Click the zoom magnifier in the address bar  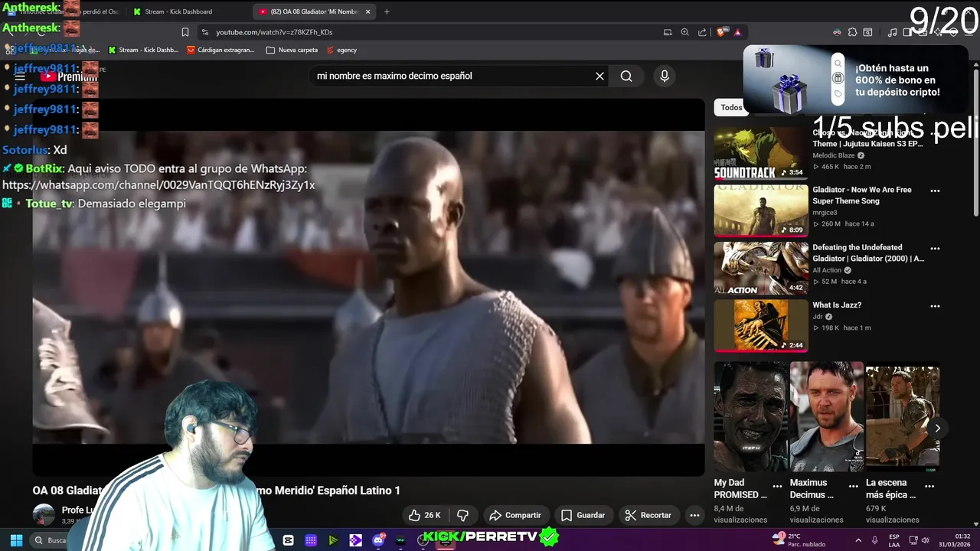pyautogui.click(x=684, y=32)
